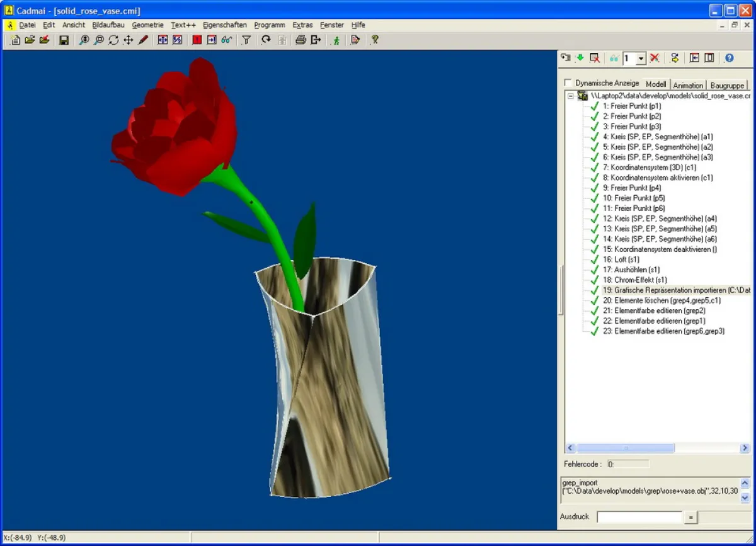756x546 pixels.
Task: Click the Ausdruck input field
Action: (x=639, y=518)
